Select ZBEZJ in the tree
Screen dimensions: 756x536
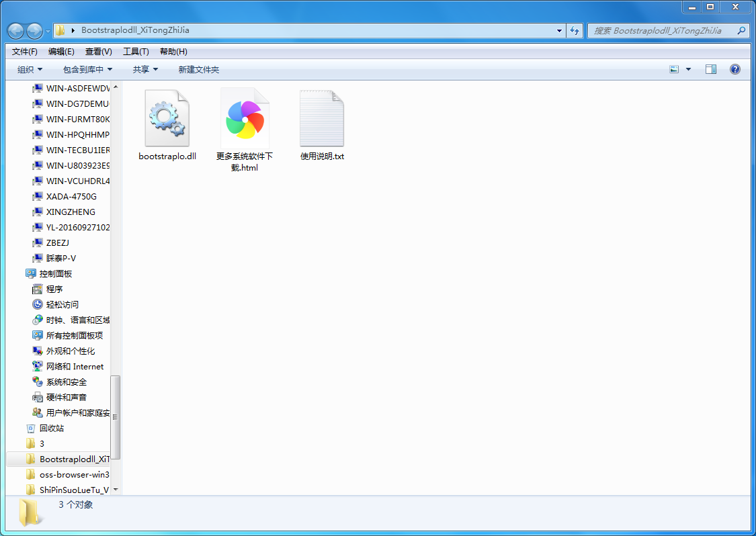(x=51, y=242)
